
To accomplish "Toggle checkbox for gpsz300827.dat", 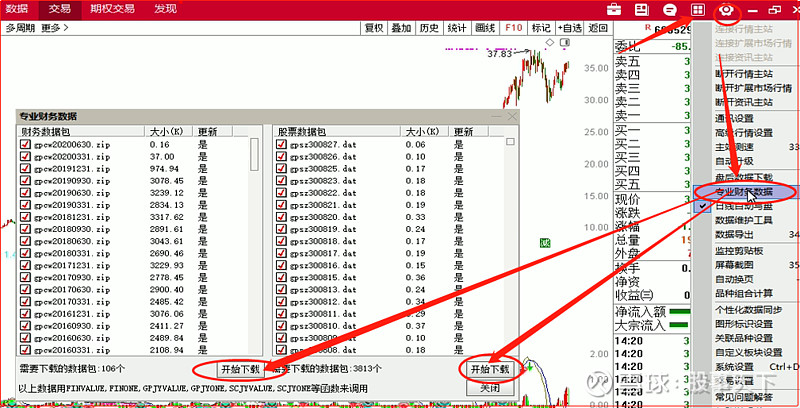I will pos(281,144).
